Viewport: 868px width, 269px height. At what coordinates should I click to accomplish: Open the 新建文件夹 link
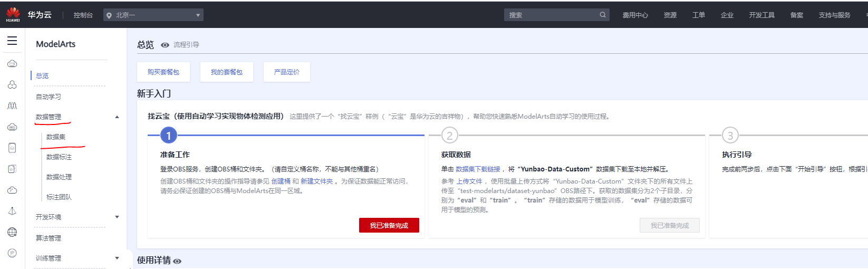point(317,181)
